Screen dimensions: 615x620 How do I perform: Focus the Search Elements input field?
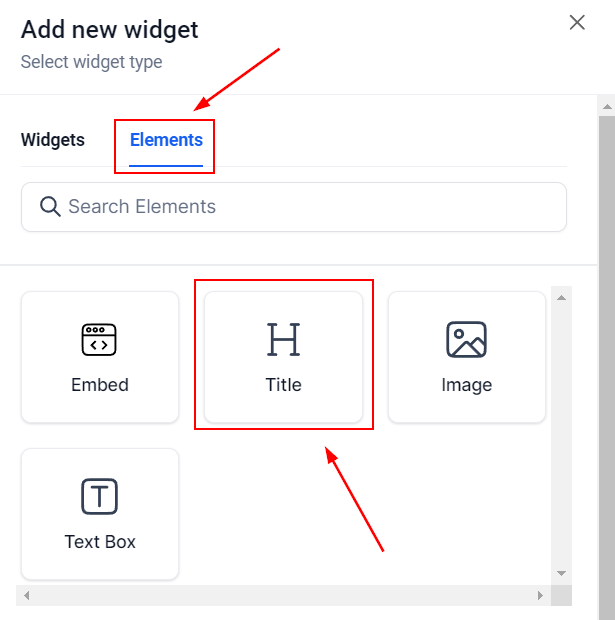tap(300, 207)
